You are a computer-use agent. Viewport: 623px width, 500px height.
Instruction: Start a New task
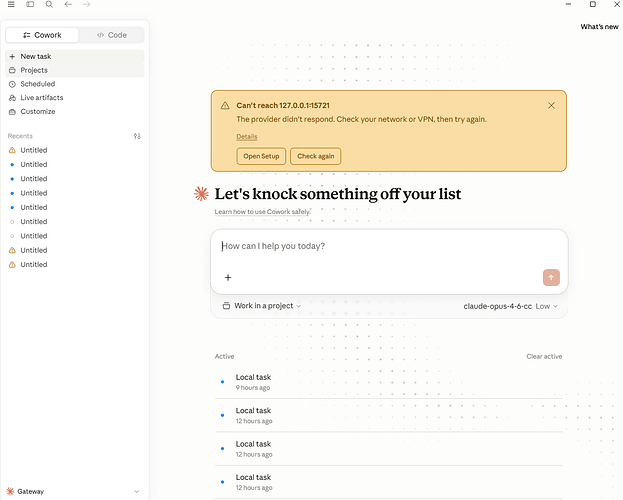[x=75, y=56]
